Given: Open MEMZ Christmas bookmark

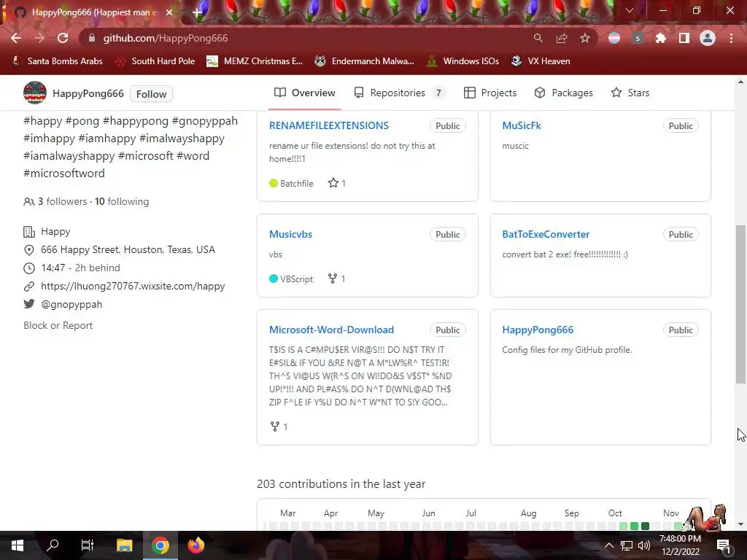Looking at the screenshot, I should 255,61.
